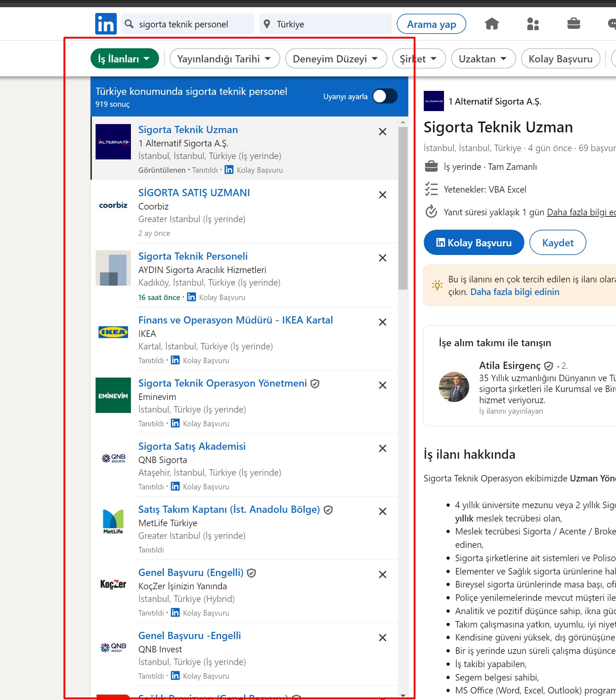The width and height of the screenshot is (616, 700).
Task: Expand Deneyim Düzeyi filter
Action: click(x=336, y=58)
